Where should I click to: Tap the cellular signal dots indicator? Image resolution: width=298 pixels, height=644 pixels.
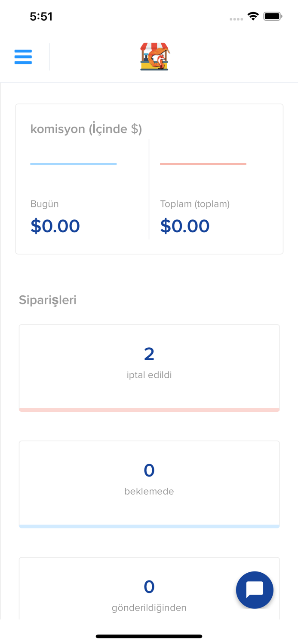point(237,18)
